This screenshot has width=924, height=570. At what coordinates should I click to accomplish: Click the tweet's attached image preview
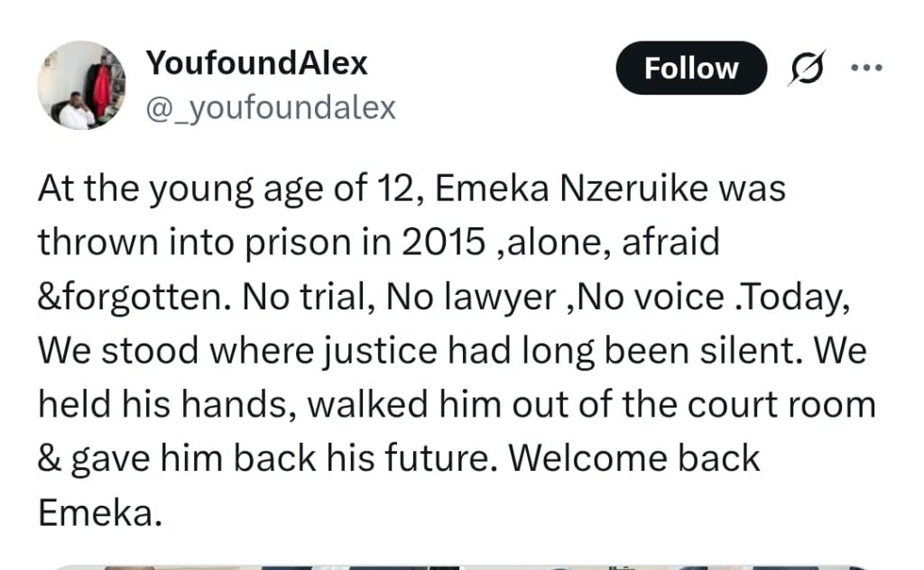pyautogui.click(x=461, y=566)
